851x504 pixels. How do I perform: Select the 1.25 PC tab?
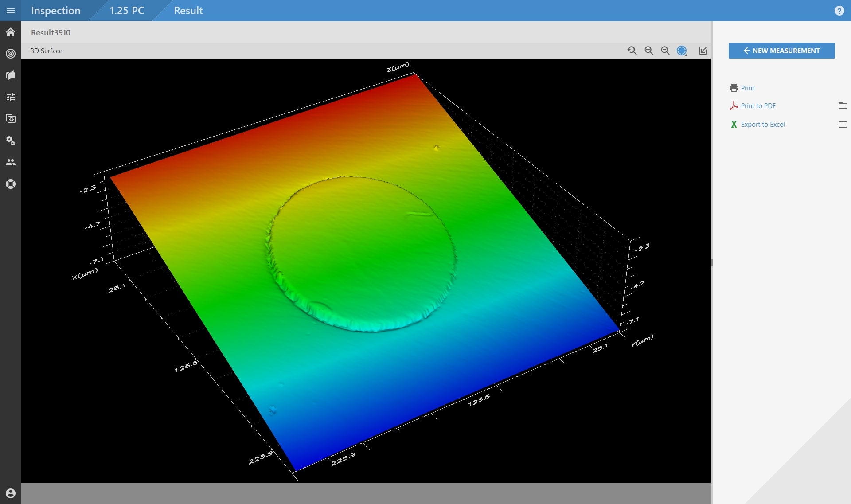click(127, 10)
